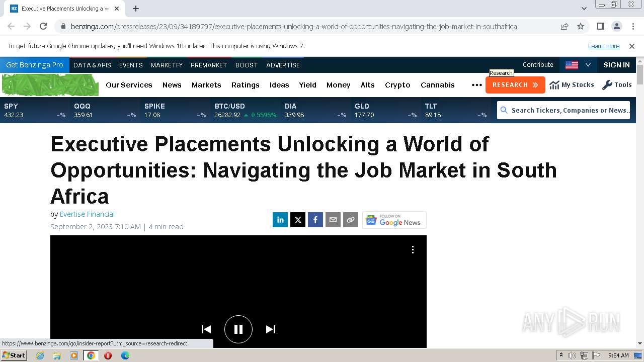Open TLT ticker quote
This screenshot has width=644, height=362.
pos(456,111)
